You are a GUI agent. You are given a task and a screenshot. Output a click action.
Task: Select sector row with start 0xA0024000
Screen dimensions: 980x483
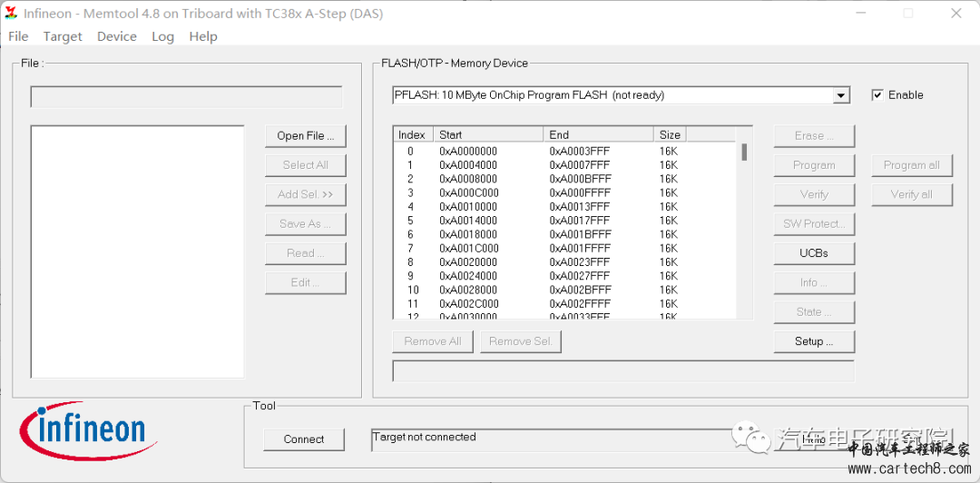564,276
